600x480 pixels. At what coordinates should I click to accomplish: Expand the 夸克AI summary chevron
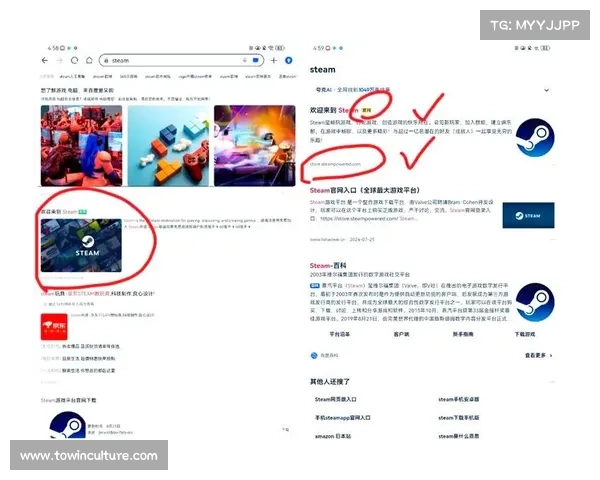pos(546,90)
